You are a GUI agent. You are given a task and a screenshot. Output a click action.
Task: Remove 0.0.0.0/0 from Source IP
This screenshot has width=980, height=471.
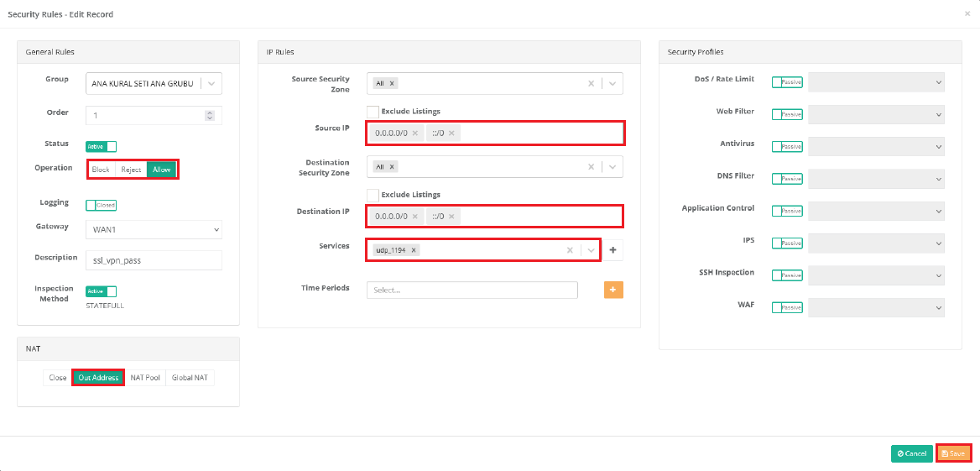(x=414, y=133)
